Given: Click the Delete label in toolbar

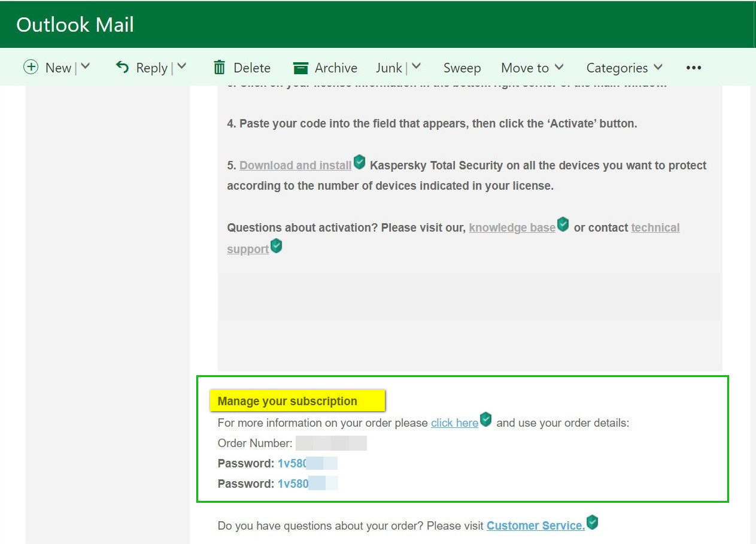Looking at the screenshot, I should [252, 68].
